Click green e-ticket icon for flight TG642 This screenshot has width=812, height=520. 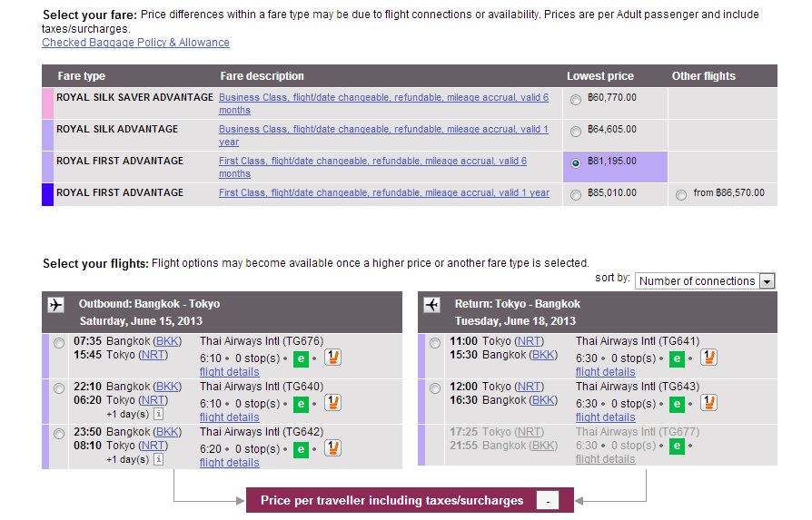(301, 448)
